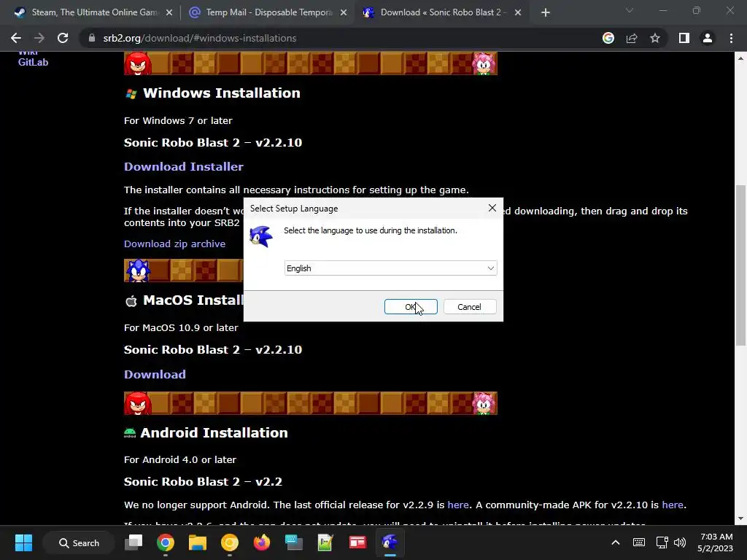Cancel the setup language dialog
The image size is (747, 560).
pos(470,307)
